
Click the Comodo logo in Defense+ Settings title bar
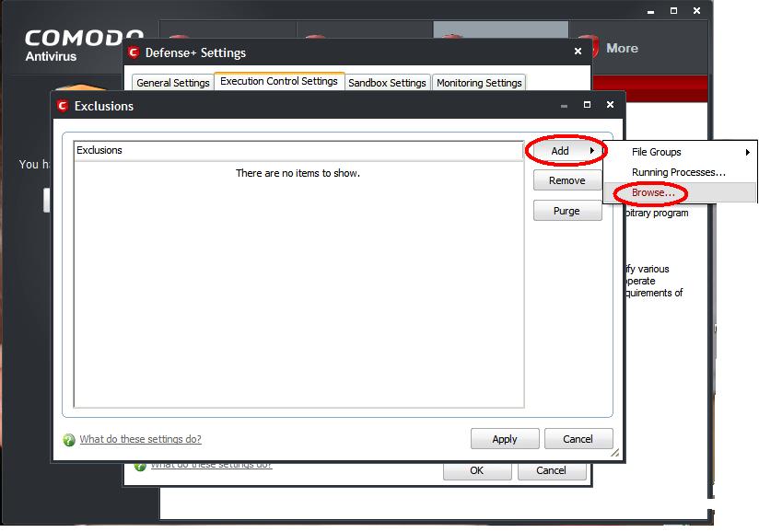(x=134, y=52)
